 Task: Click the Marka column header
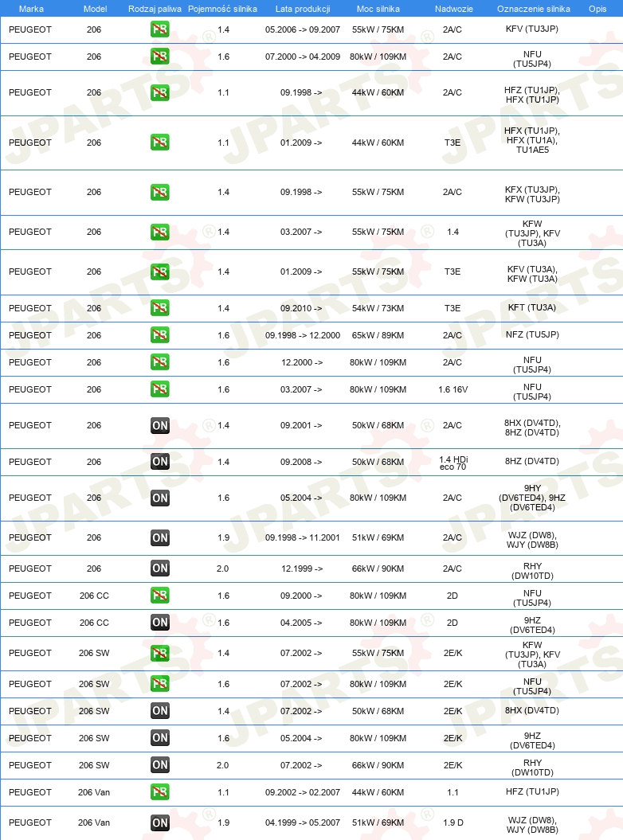pos(31,9)
